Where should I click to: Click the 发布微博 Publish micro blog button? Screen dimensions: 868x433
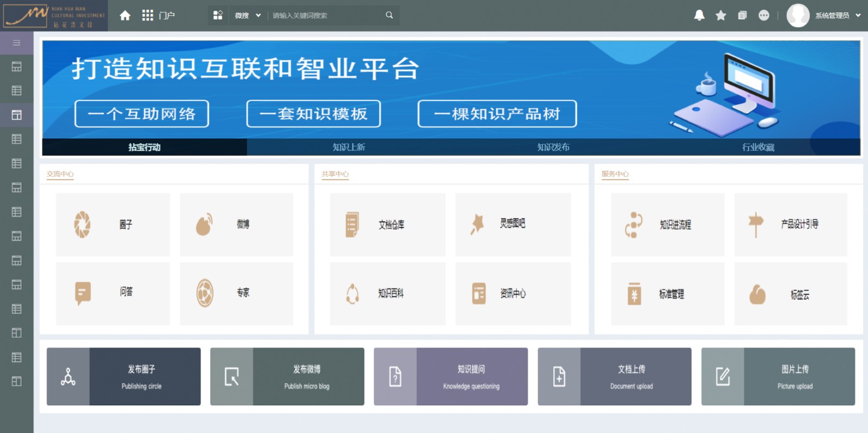(288, 377)
